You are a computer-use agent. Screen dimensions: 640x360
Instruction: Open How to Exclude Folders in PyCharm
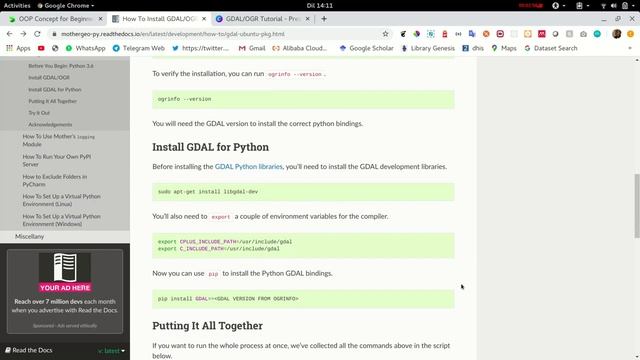(55, 180)
